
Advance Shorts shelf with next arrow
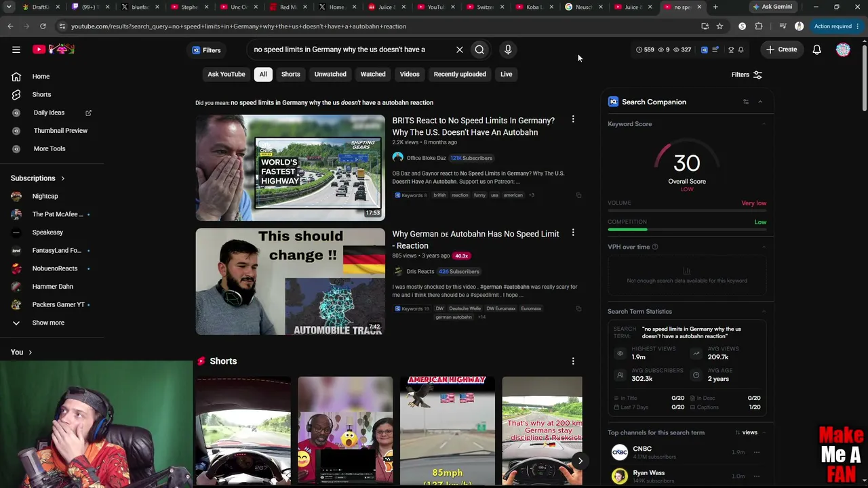[x=580, y=461]
